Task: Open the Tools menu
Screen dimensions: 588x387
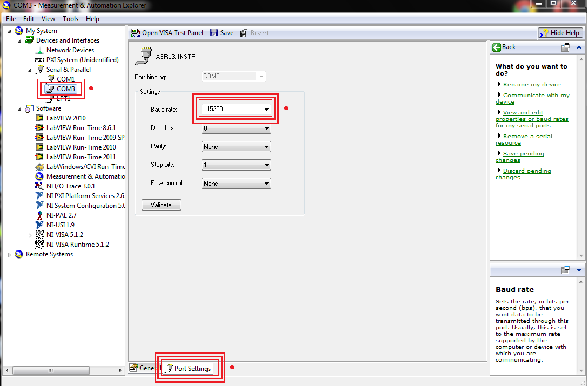Action: point(70,19)
